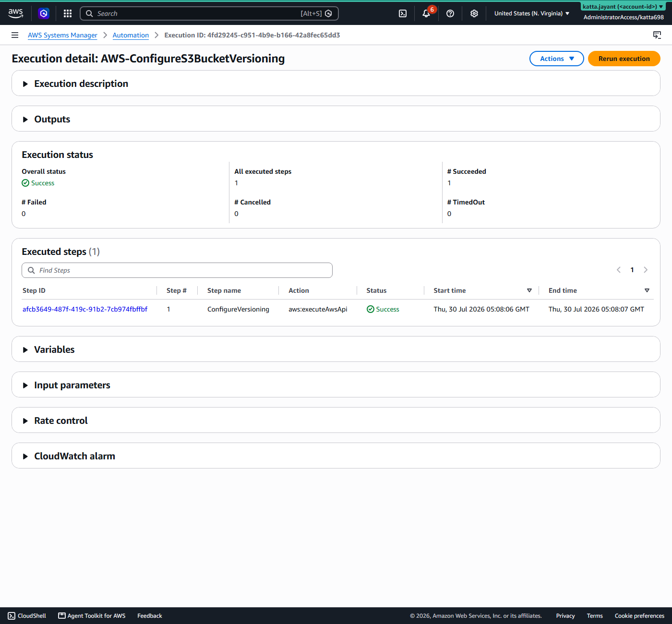Click end time Thu, 30 Jul 2026 05:08:07 GMT
Viewport: 672px width, 624px height.
[x=596, y=309]
